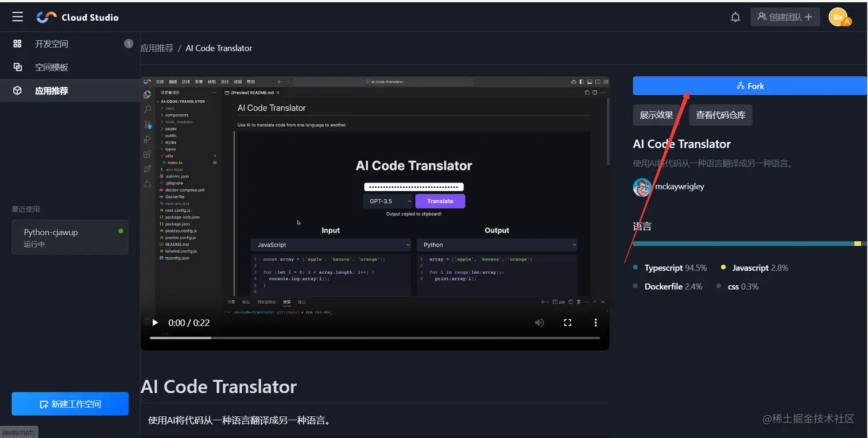Seek on the video progress bar
This screenshot has height=438, width=868.
[375, 338]
